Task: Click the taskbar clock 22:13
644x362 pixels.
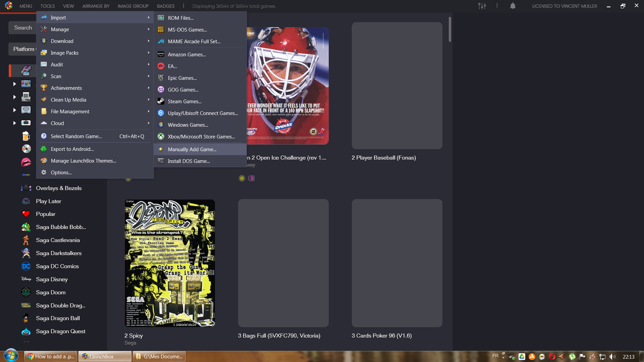Action: [x=629, y=357]
